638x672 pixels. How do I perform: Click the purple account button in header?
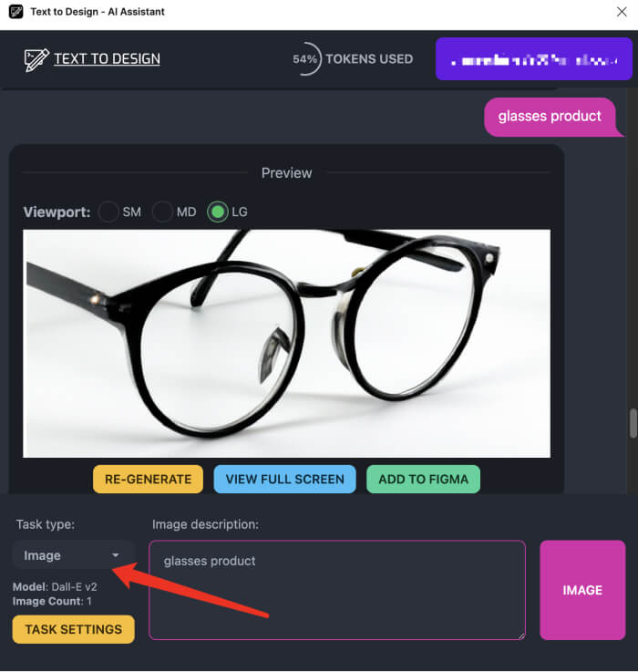point(534,59)
